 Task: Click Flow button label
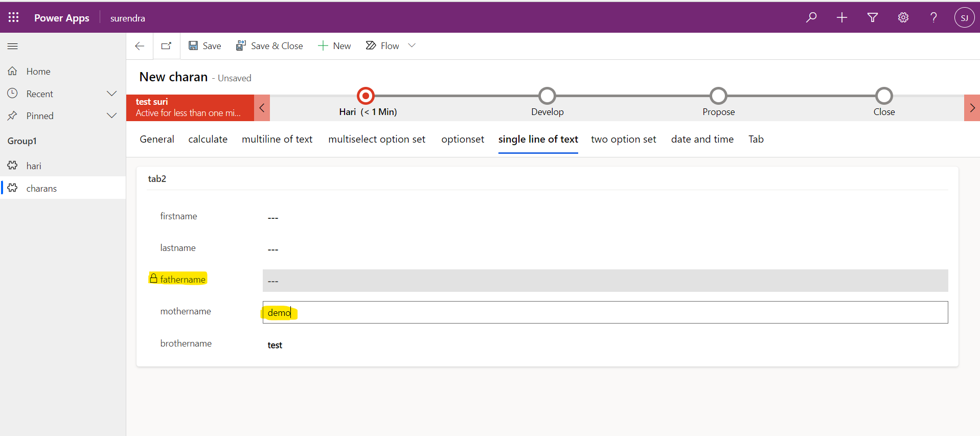390,46
